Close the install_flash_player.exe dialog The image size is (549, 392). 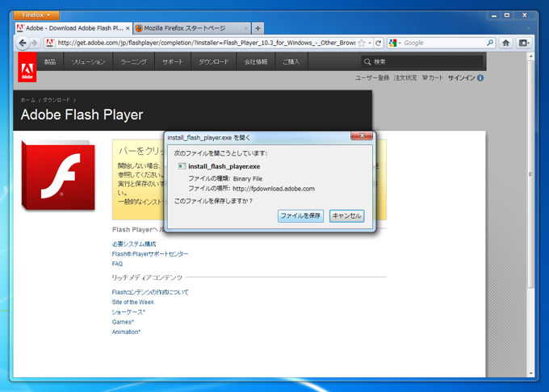pos(362,136)
